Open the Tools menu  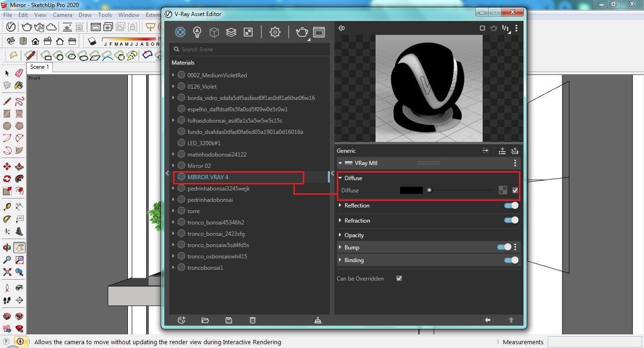pyautogui.click(x=105, y=15)
